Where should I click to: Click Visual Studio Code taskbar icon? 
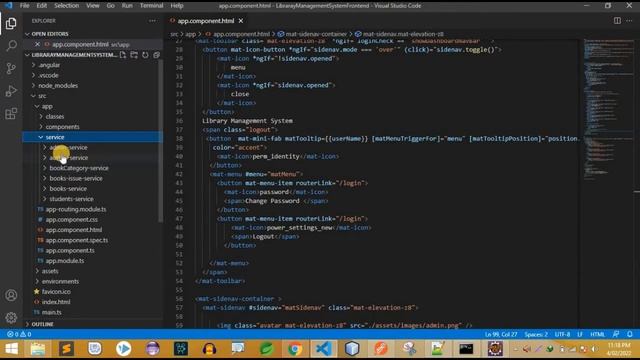pos(323,349)
